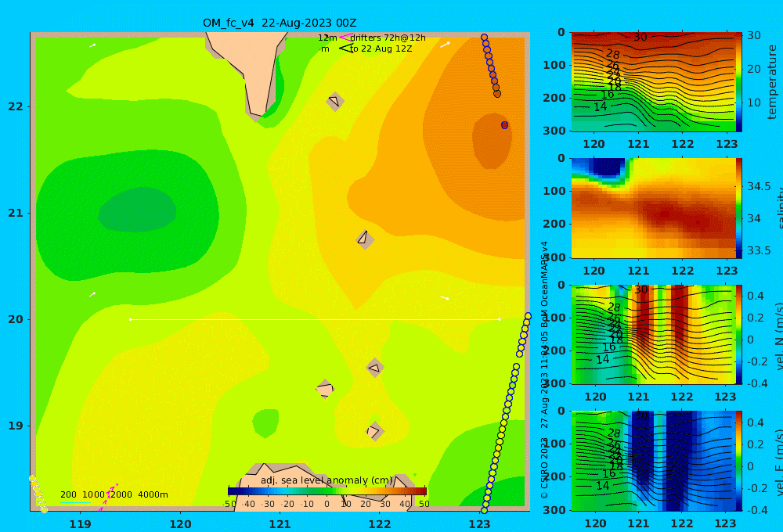Click the 'to 22 Aug 12Z' legend text
This screenshot has height=532, width=783.
coord(381,49)
